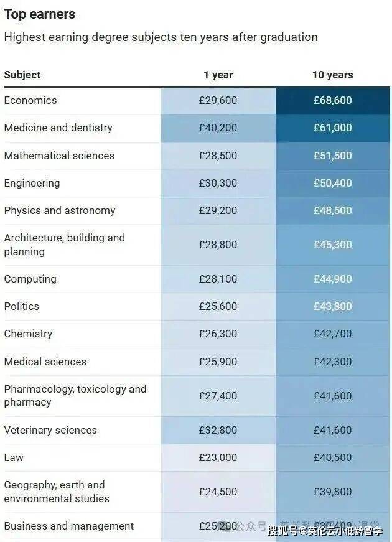
Task: Click the dark £68,600 cell
Action: coord(332,100)
